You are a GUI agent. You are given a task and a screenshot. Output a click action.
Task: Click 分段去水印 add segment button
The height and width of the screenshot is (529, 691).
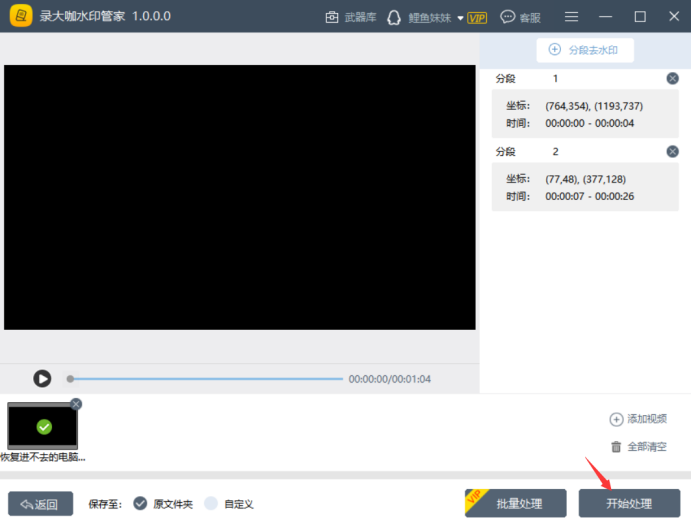click(x=585, y=50)
